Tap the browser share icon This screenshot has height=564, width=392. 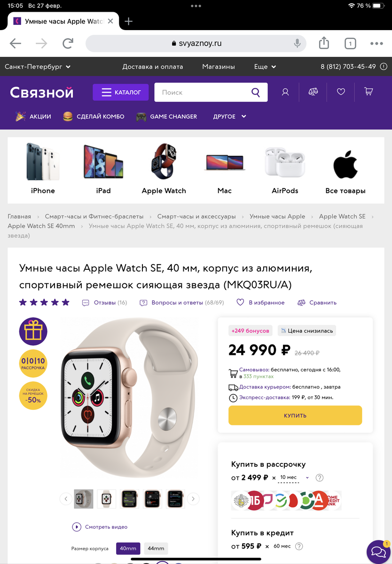(324, 43)
